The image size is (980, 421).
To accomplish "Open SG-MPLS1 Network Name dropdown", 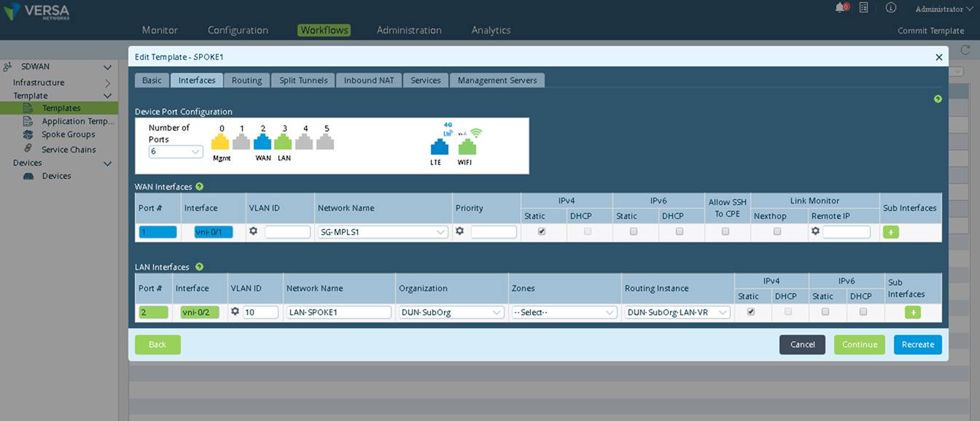I will [383, 232].
